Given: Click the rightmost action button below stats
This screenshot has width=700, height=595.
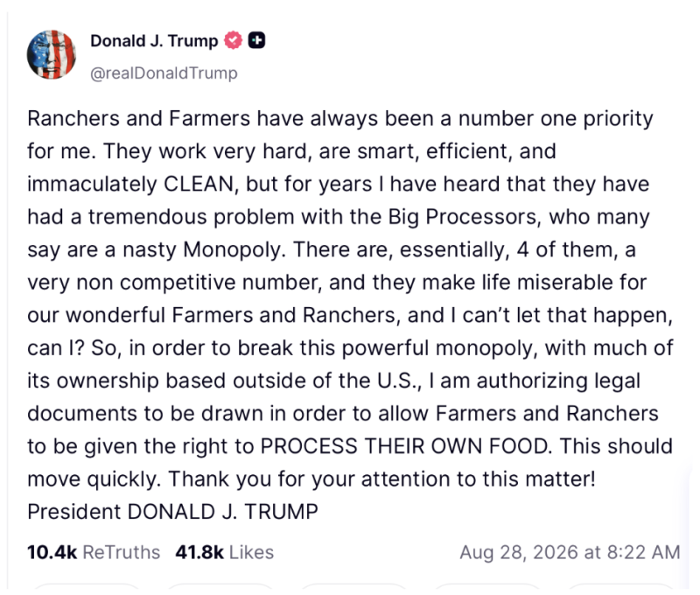Looking at the screenshot, I should 620,589.
